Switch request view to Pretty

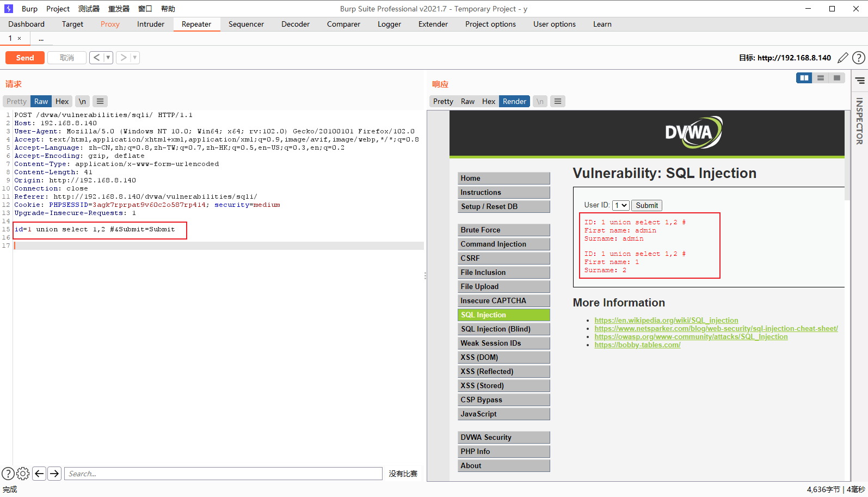point(16,101)
